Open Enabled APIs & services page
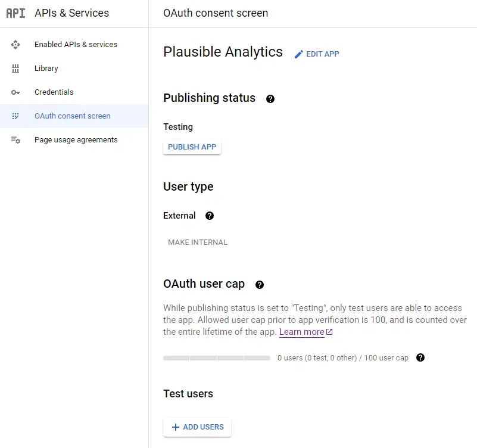The width and height of the screenshot is (477, 448). pos(74,45)
